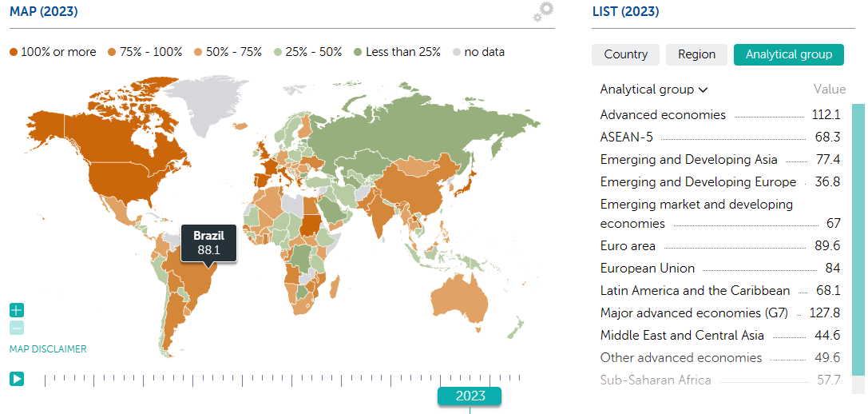The width and height of the screenshot is (868, 414).
Task: Click the 2023 timeline year marker
Action: point(470,396)
